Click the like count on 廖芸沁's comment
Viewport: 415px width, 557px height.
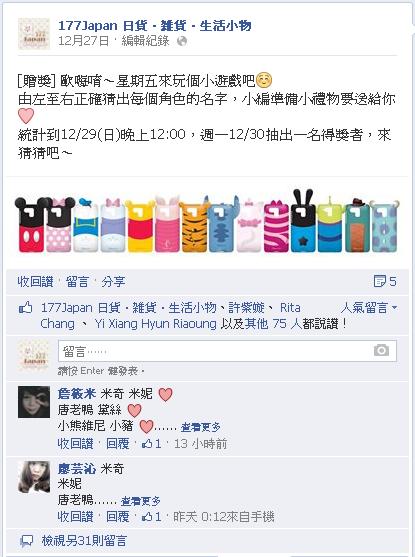[x=152, y=516]
